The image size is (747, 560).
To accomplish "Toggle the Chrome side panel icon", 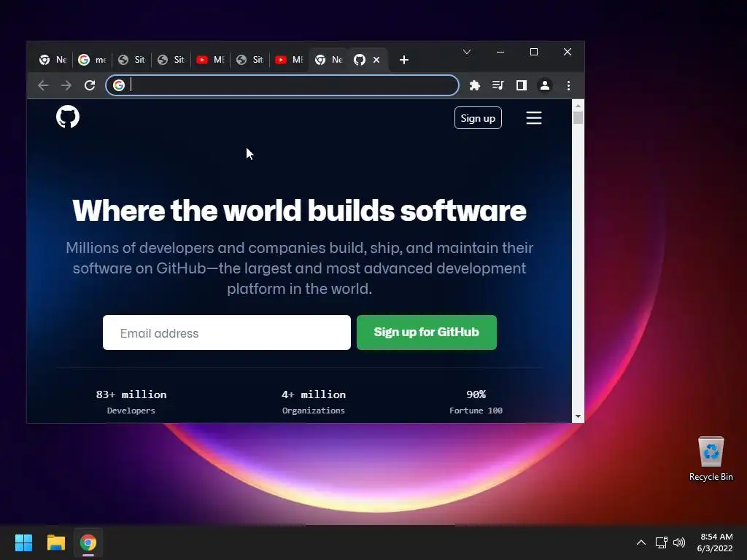I will [521, 85].
